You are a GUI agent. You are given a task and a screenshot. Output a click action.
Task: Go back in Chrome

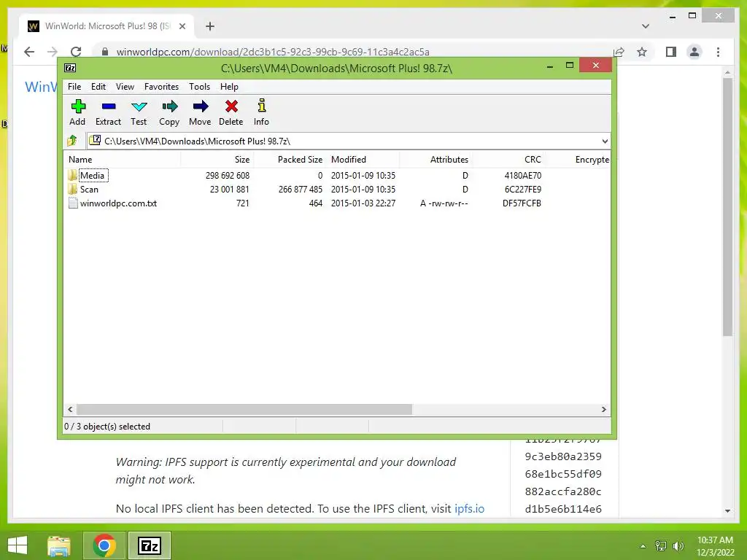coord(29,52)
